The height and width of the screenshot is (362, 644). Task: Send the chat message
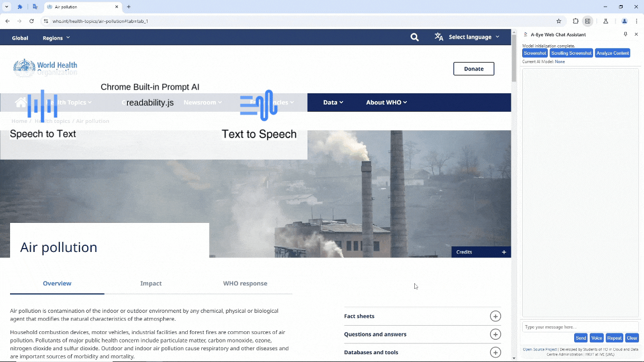point(581,338)
